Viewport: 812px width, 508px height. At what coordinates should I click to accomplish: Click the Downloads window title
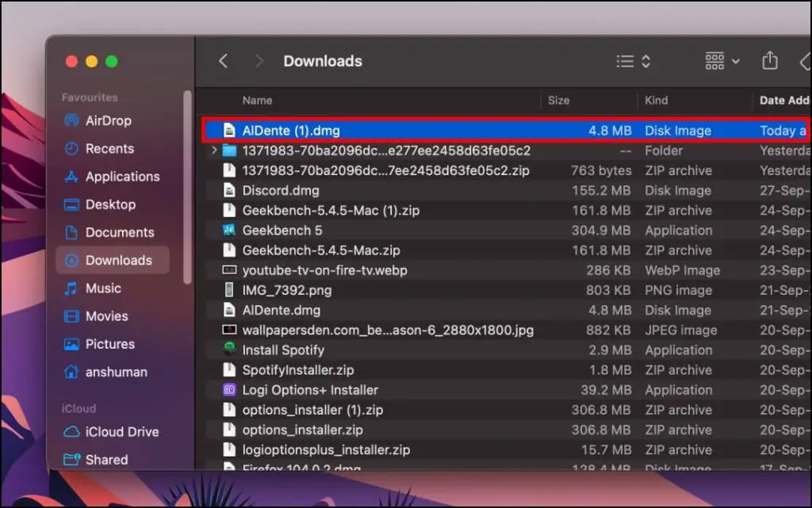coord(323,61)
